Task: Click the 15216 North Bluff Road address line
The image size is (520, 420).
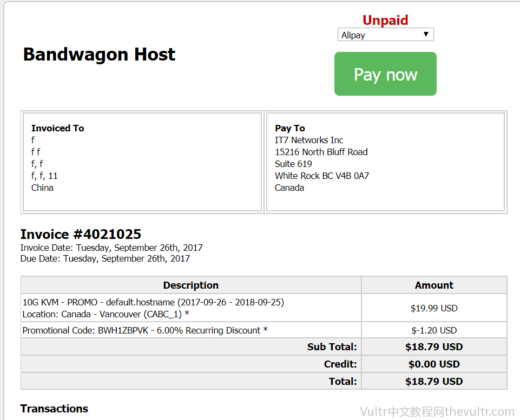Action: pos(321,152)
